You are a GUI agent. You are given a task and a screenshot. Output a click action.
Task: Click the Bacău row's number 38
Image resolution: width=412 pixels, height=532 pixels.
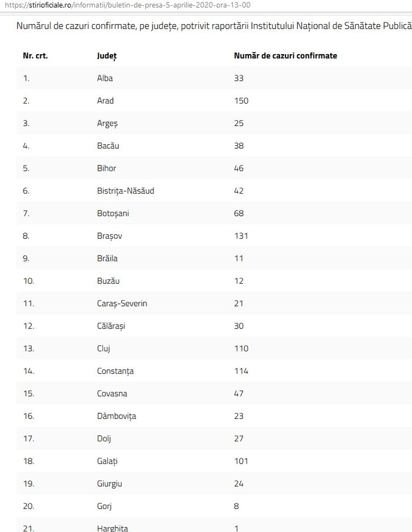(x=239, y=146)
